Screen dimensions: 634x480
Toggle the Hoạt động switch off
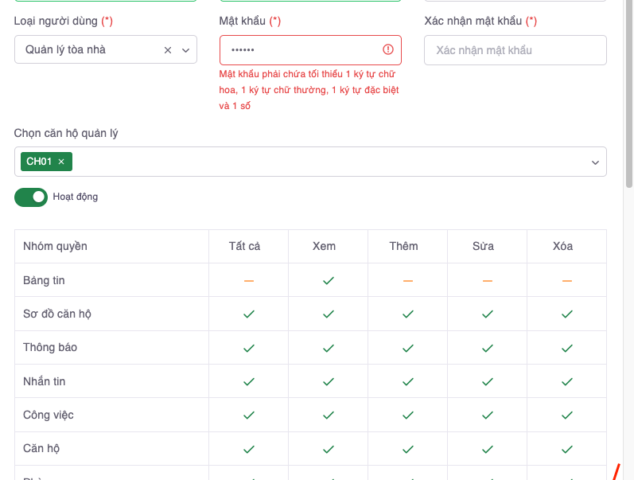tap(31, 197)
